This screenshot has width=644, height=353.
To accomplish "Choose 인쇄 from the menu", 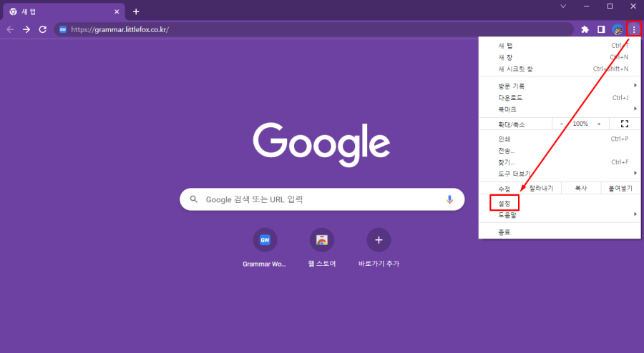I will click(560, 139).
